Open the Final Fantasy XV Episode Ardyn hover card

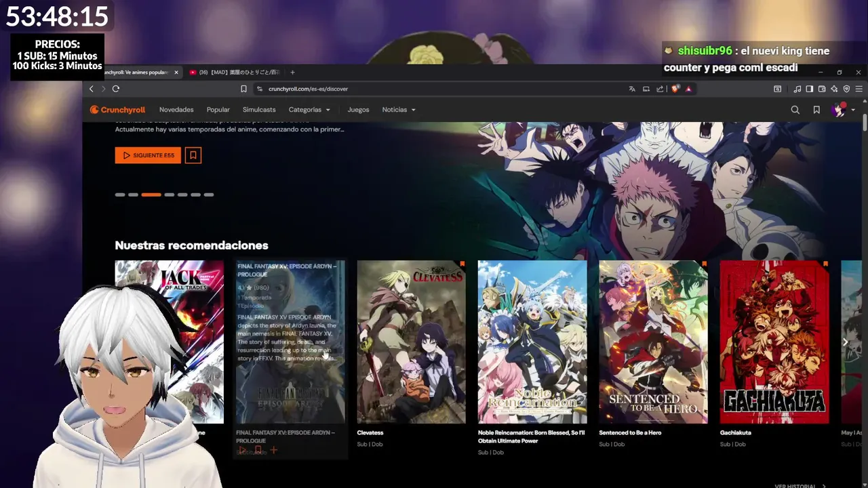(290, 358)
